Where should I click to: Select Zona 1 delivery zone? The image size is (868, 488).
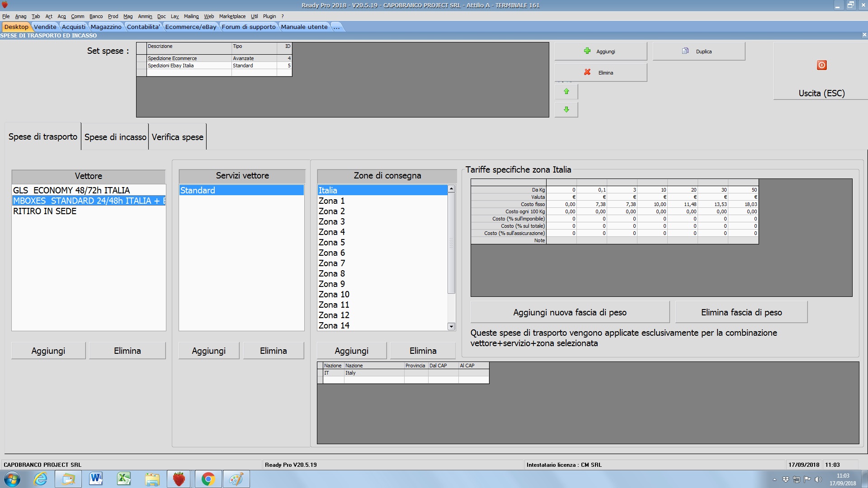point(382,201)
